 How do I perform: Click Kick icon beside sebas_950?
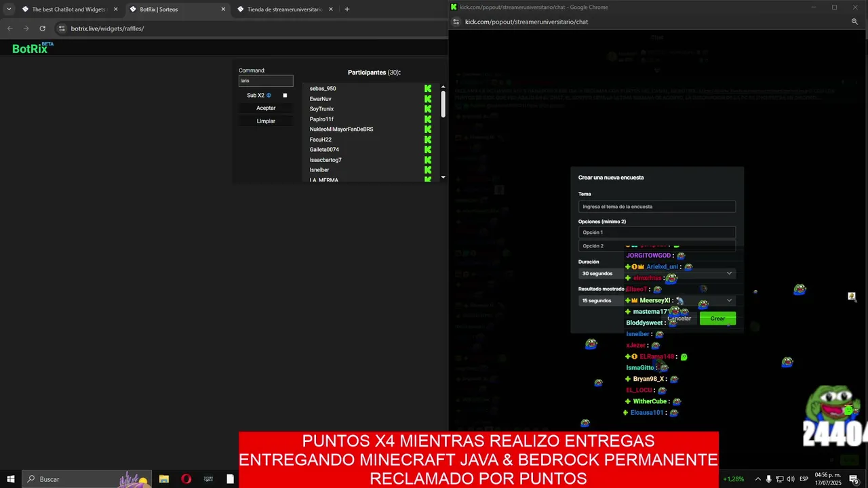point(428,89)
